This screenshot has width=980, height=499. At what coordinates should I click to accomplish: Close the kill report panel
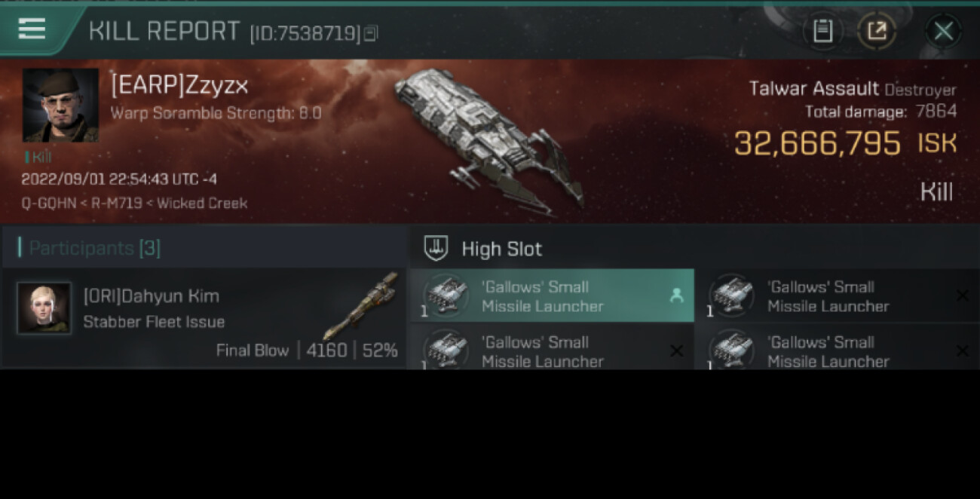tap(943, 31)
